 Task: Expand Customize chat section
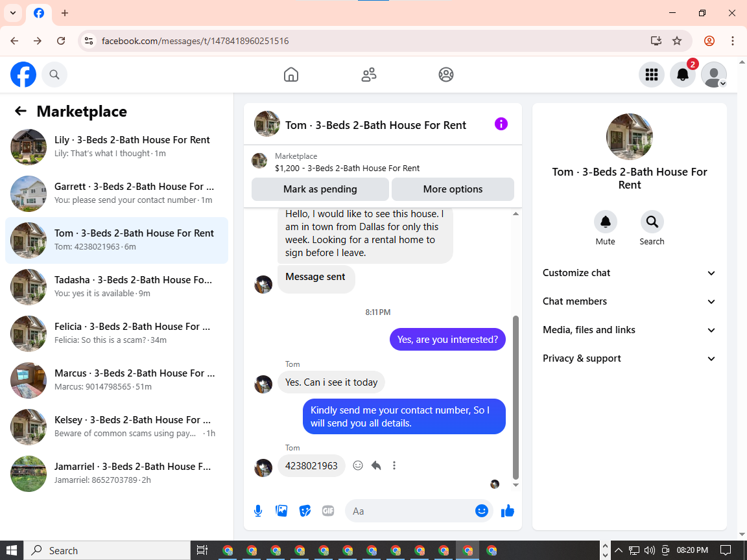tap(629, 273)
